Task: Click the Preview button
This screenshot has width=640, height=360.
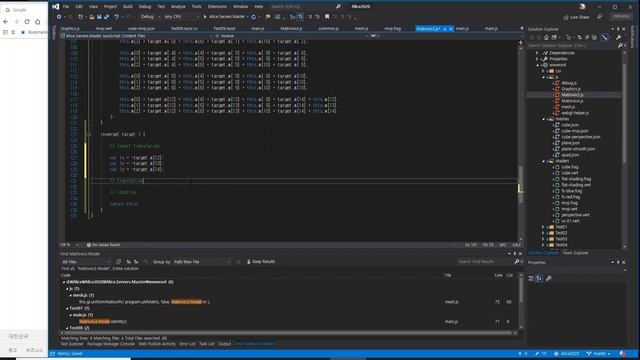Action: click(x=621, y=16)
